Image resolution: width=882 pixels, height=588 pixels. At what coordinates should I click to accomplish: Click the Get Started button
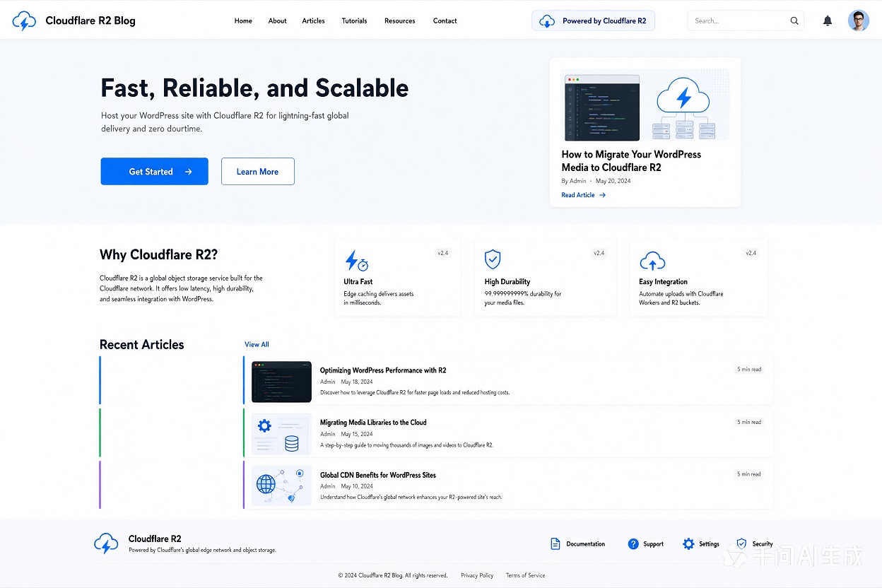coord(154,171)
